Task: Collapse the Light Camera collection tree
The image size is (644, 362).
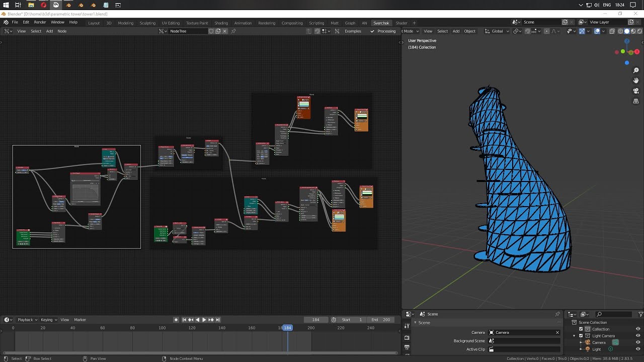Action: 574,336
